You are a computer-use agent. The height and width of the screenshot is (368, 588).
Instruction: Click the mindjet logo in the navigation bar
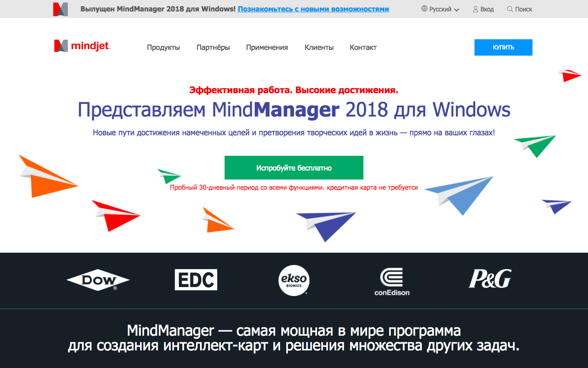pos(81,46)
